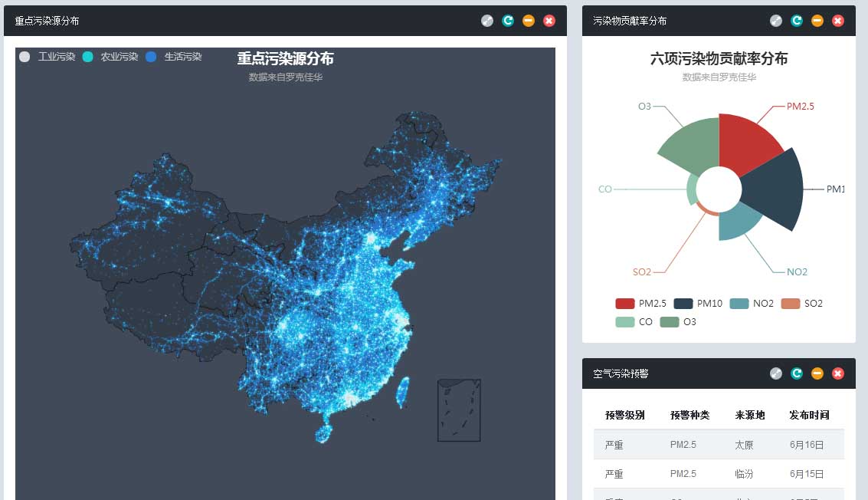Expand 空气污染预警 panel to fullscreen
This screenshot has height=500, width=868.
[x=775, y=373]
